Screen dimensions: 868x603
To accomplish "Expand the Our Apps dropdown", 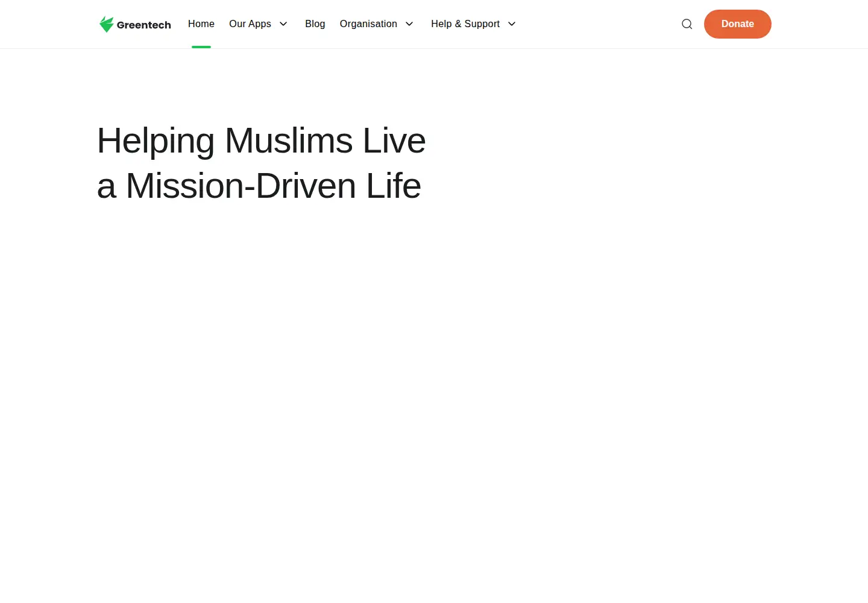I will (x=259, y=24).
